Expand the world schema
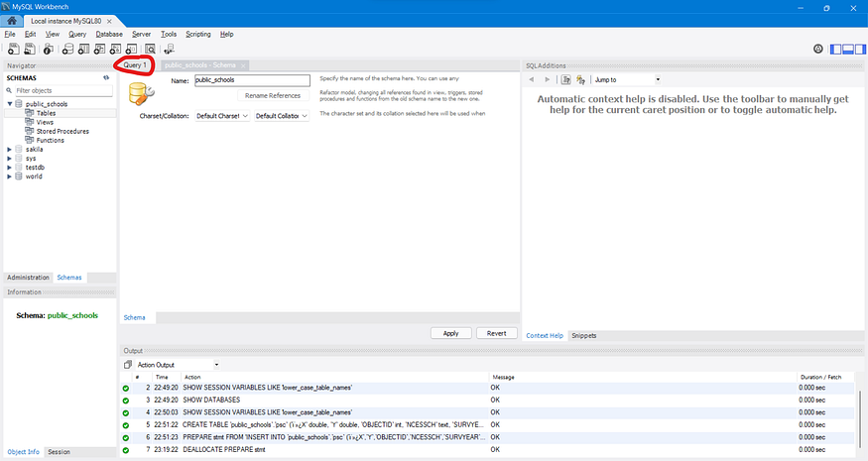The width and height of the screenshot is (868, 461). pos(9,176)
